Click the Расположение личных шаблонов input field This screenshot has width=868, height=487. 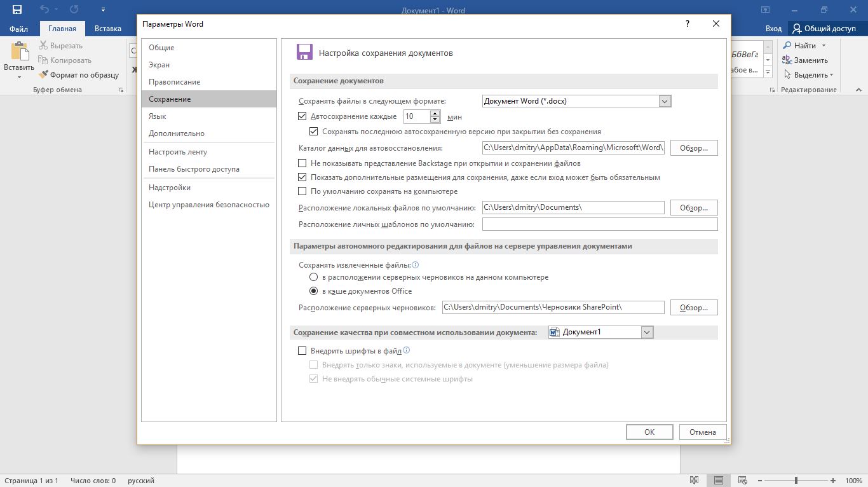pos(600,224)
